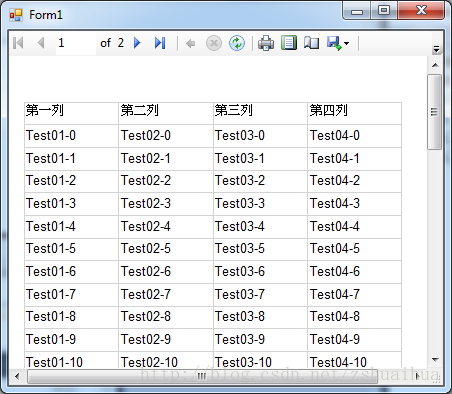
Task: Go to the previous report page
Action: tap(41, 43)
